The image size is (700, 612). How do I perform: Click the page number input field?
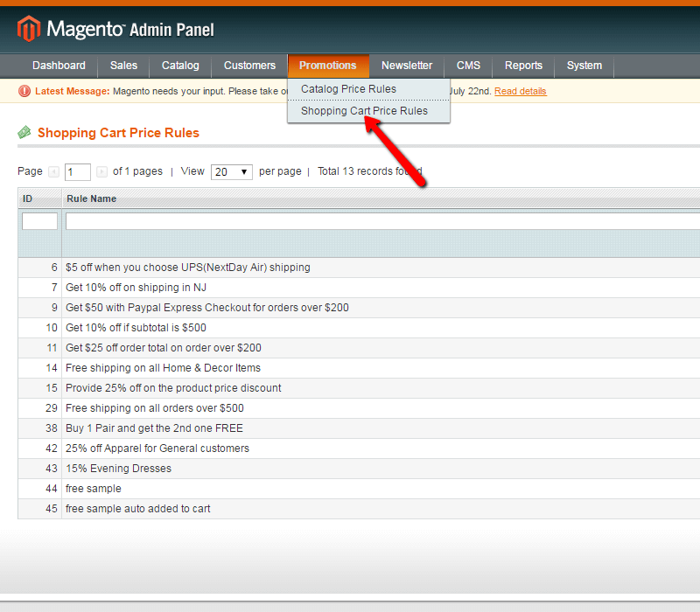point(78,172)
